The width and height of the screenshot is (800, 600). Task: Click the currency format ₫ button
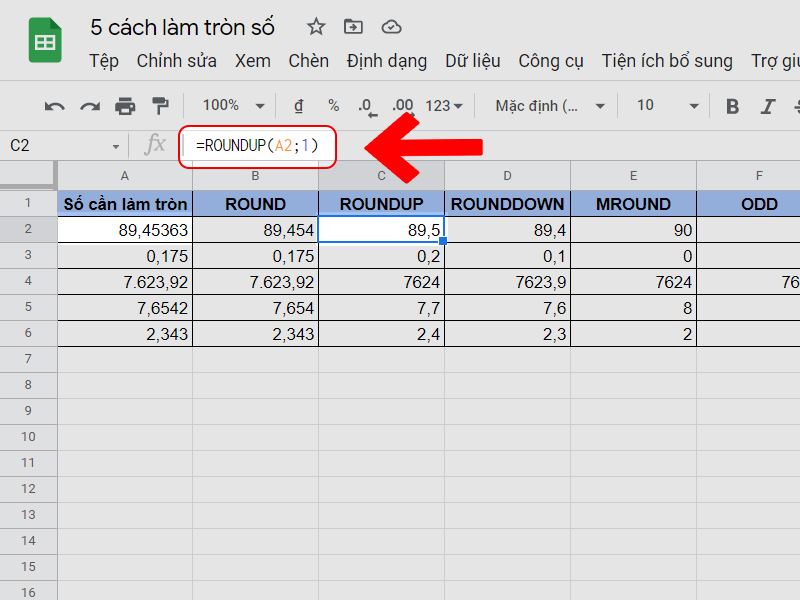[x=298, y=106]
